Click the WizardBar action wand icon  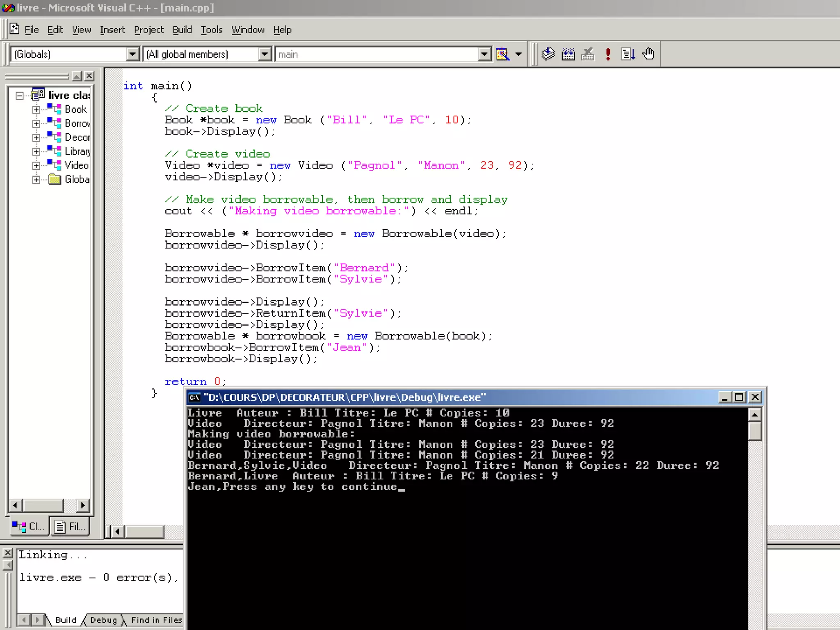pos(502,54)
